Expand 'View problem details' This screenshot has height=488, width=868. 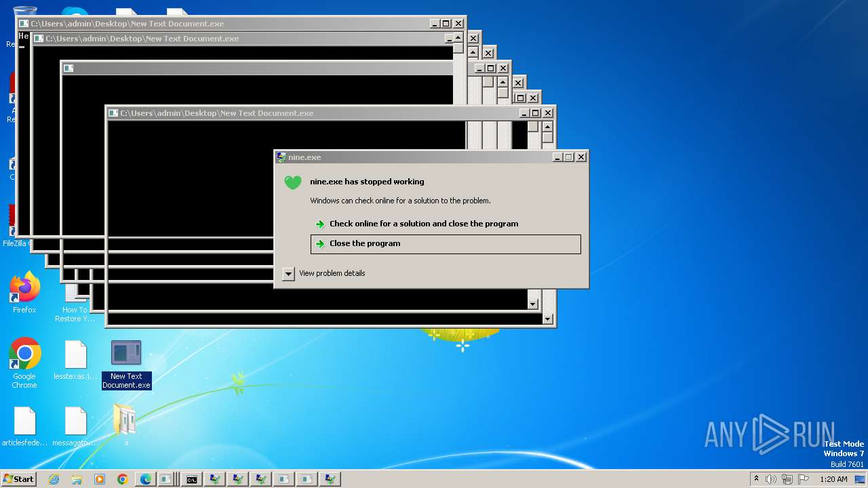click(x=288, y=274)
